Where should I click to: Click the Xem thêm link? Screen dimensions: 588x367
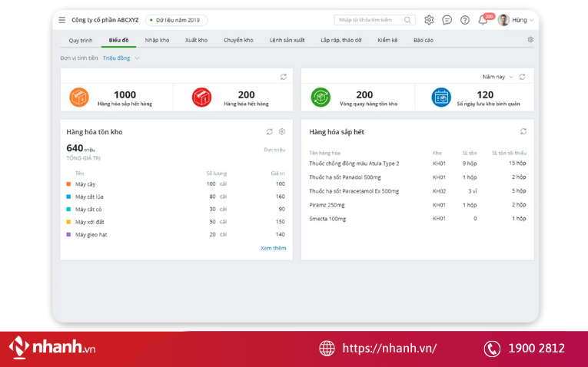click(273, 248)
